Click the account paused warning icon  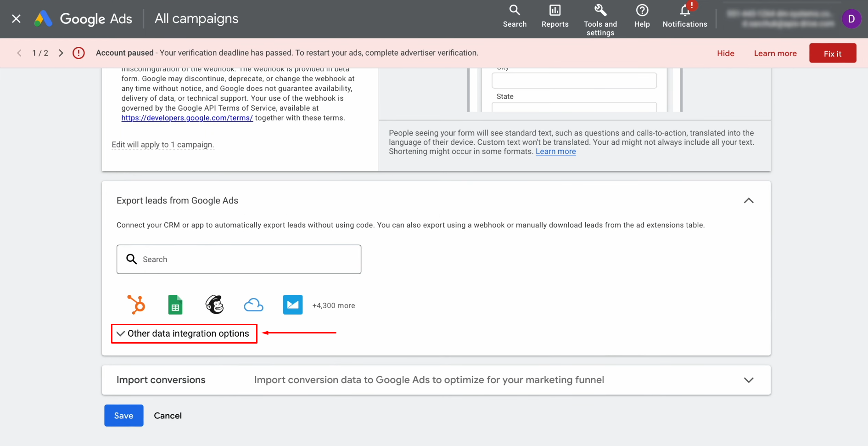click(78, 53)
